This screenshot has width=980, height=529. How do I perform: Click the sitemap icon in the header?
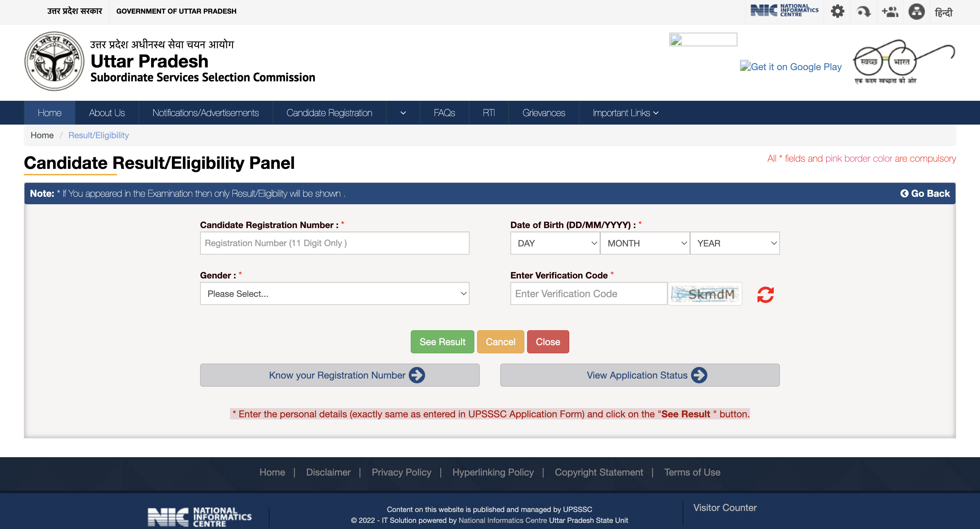click(x=916, y=12)
